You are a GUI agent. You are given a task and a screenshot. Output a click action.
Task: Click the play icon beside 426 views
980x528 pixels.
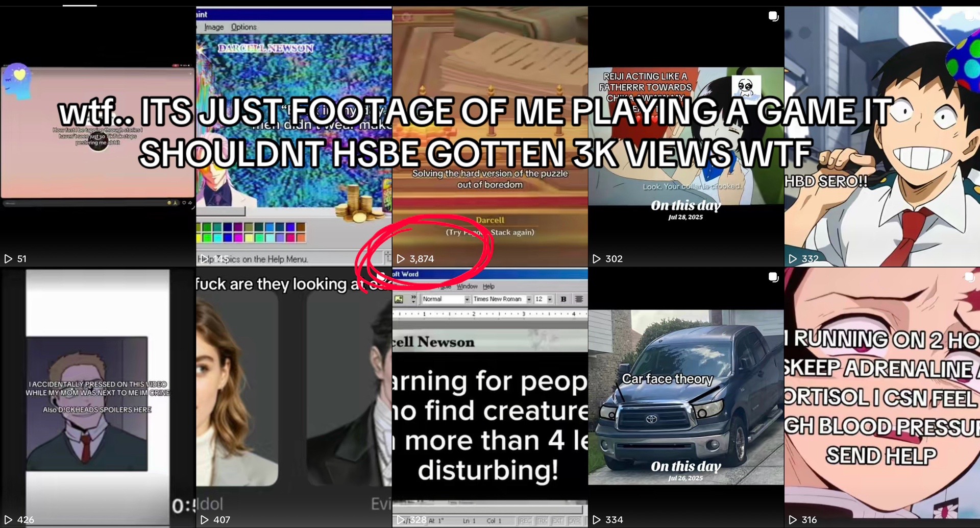8,520
